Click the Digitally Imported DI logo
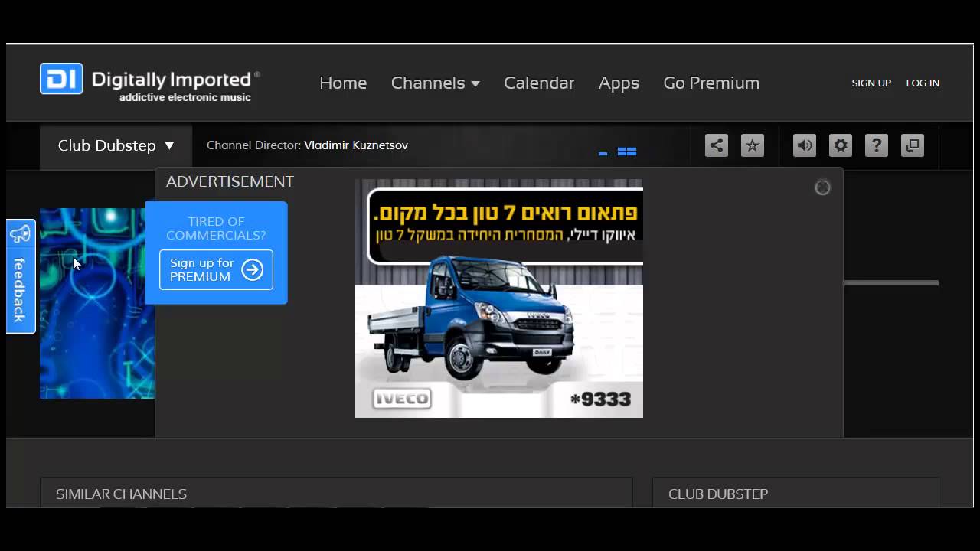 click(x=61, y=79)
